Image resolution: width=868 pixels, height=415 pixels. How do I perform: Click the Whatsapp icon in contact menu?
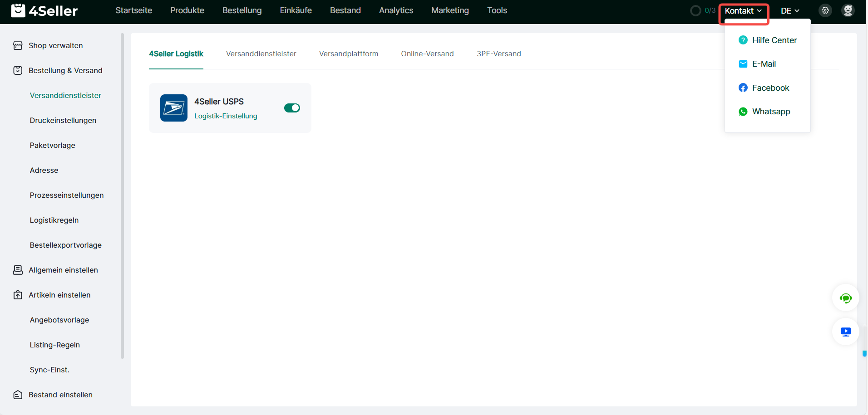point(743,112)
